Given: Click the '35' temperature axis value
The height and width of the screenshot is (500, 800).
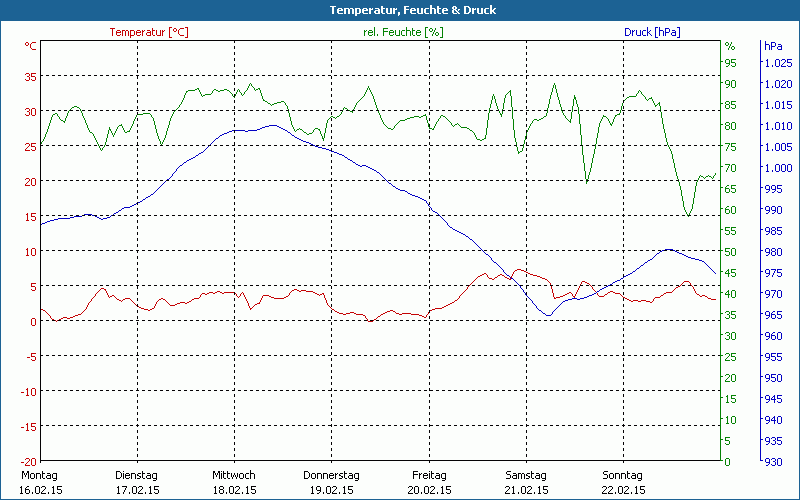Looking at the screenshot, I should tap(31, 77).
